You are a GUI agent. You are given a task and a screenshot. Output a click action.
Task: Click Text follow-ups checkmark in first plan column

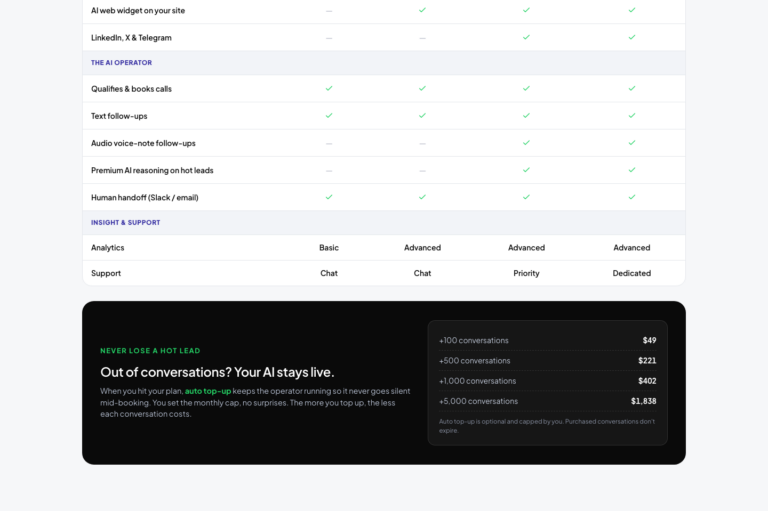[x=329, y=116]
